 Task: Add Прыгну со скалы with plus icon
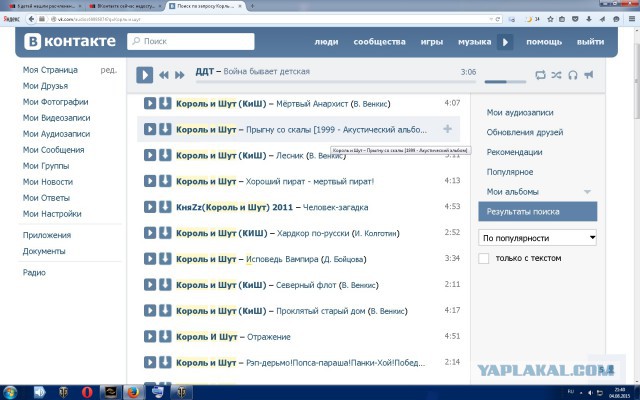447,129
